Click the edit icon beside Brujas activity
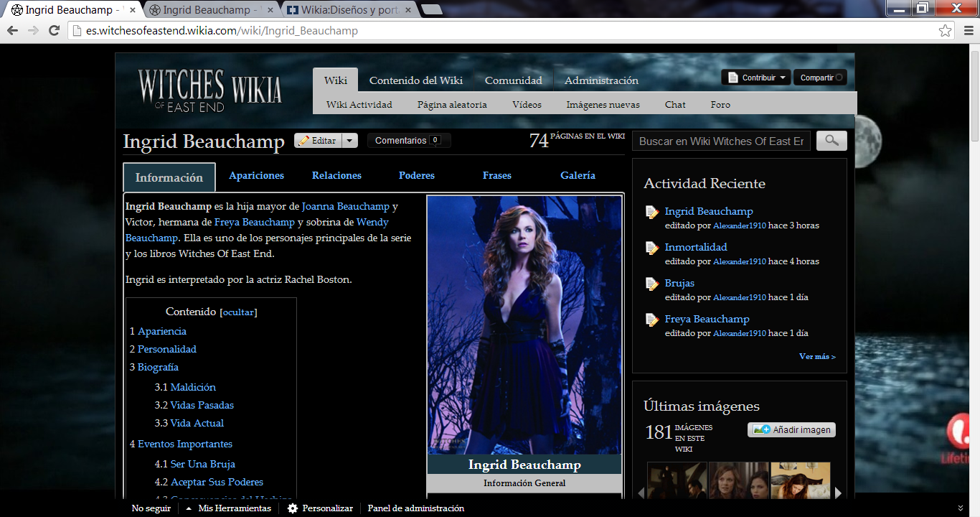 click(x=651, y=284)
